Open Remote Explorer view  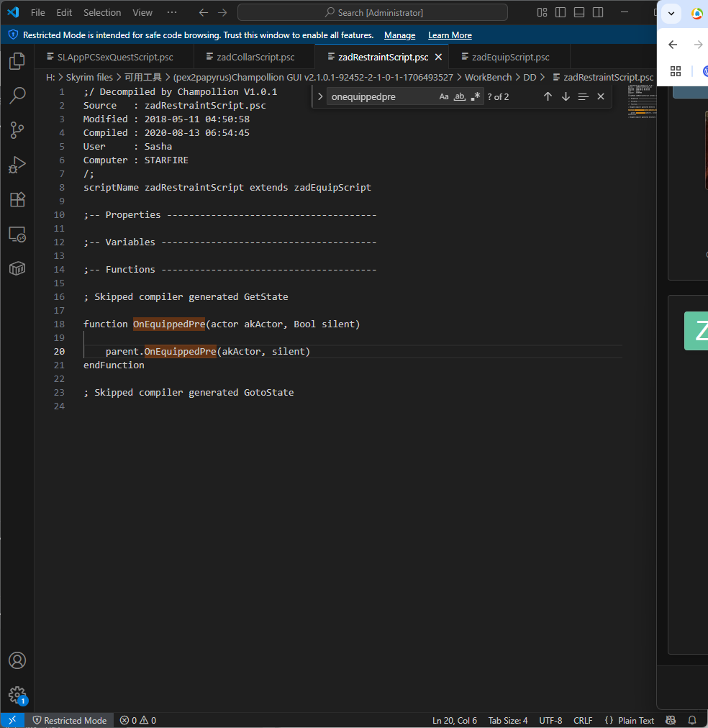click(17, 235)
